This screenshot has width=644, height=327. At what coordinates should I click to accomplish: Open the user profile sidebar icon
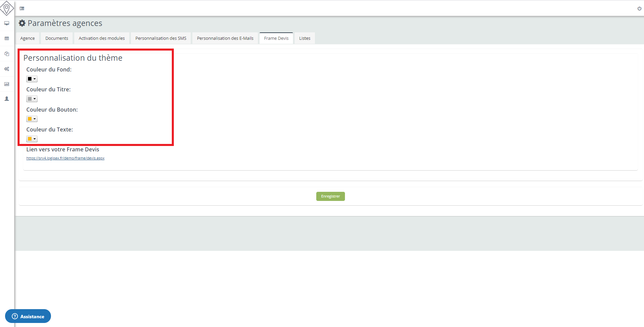tap(7, 99)
